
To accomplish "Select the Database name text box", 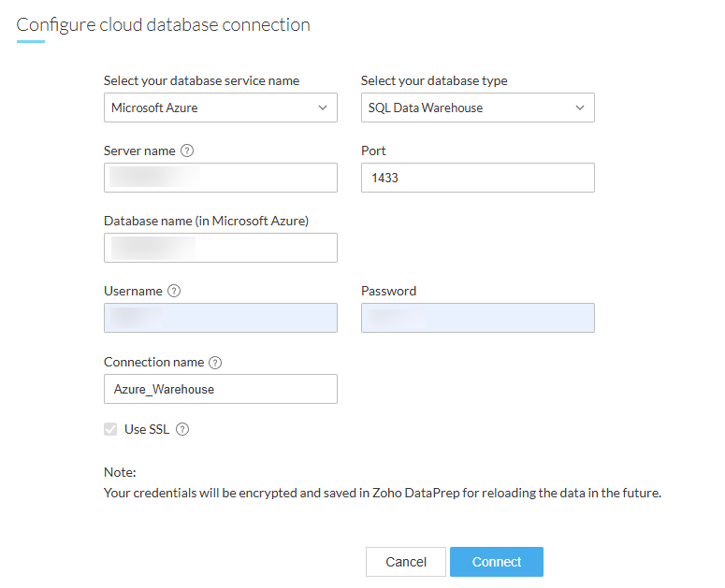I will point(220,248).
